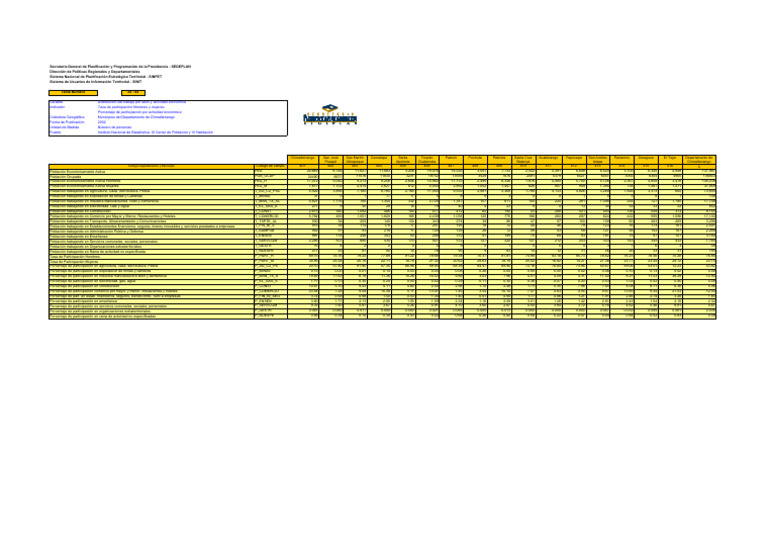Select row 'Población trabajando en agricultura, caza, silvicultura, Pesca'
The width and height of the screenshot is (768, 543).
pos(151,191)
